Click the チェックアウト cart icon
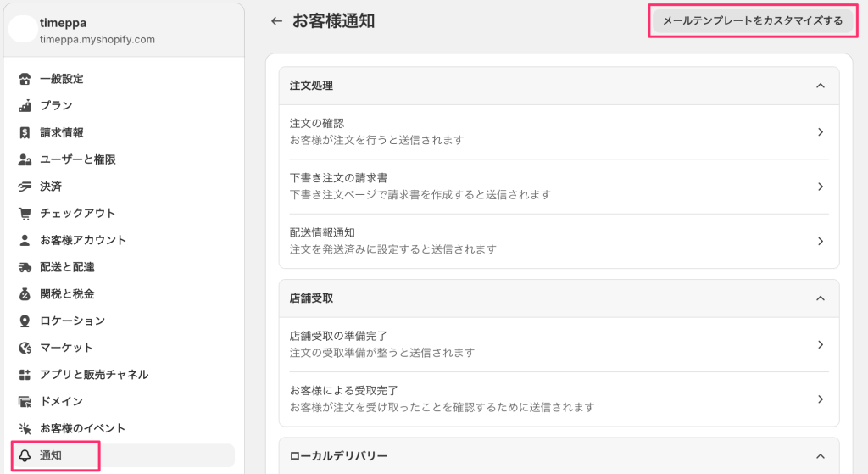 [x=25, y=213]
